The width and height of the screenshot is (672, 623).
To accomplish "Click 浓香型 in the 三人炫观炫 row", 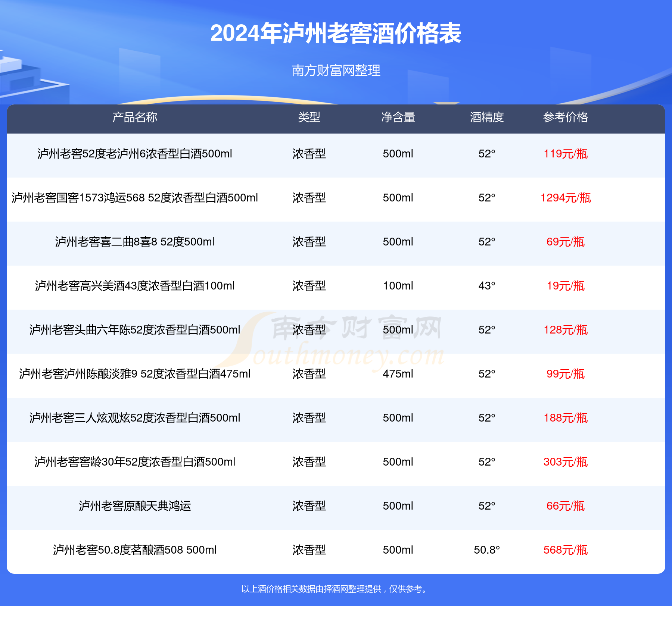I will (x=309, y=418).
